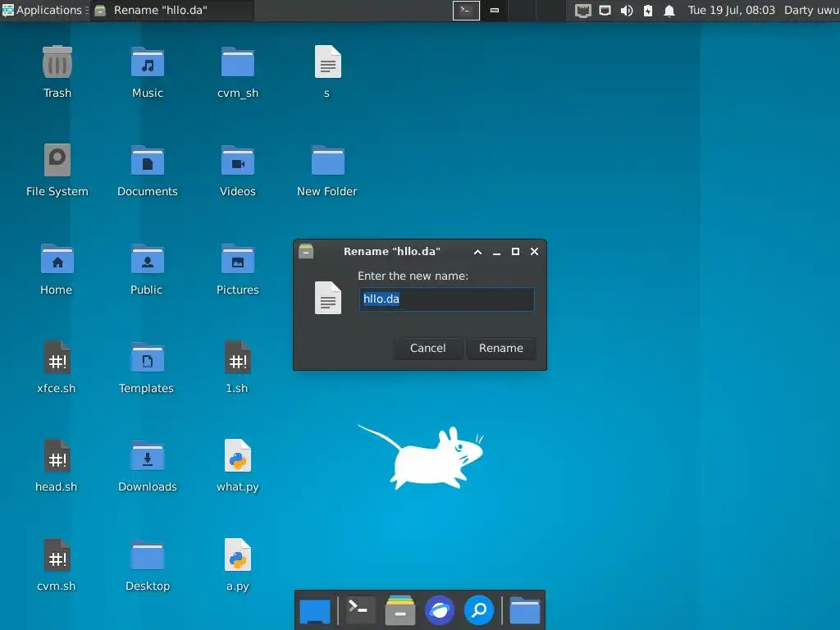Select the Pictures folder icon
This screenshot has height=630, width=840.
point(237,258)
